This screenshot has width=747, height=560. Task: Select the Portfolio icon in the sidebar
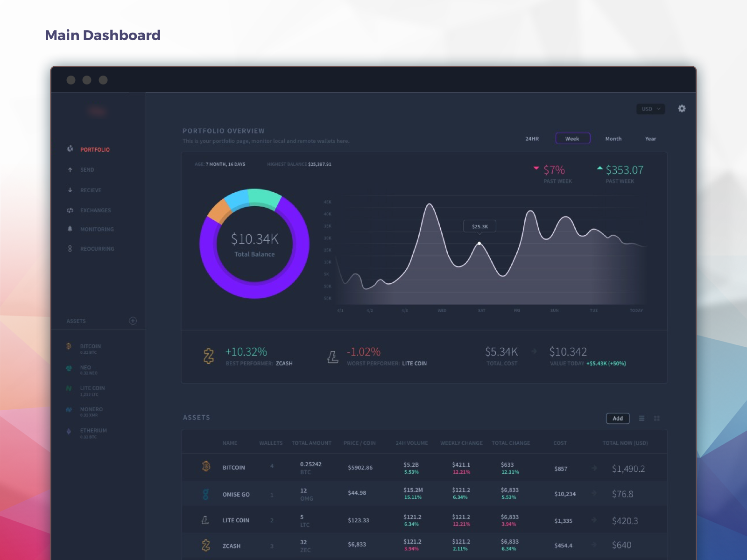[x=69, y=149]
